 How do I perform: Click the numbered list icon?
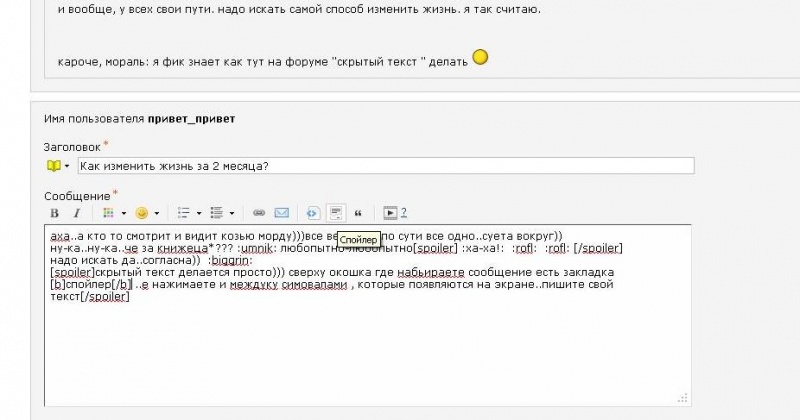point(217,213)
